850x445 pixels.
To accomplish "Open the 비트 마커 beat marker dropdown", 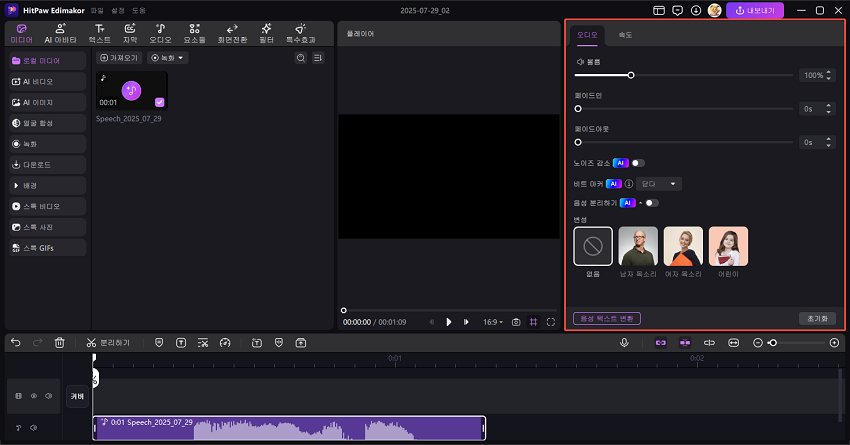I will [659, 184].
